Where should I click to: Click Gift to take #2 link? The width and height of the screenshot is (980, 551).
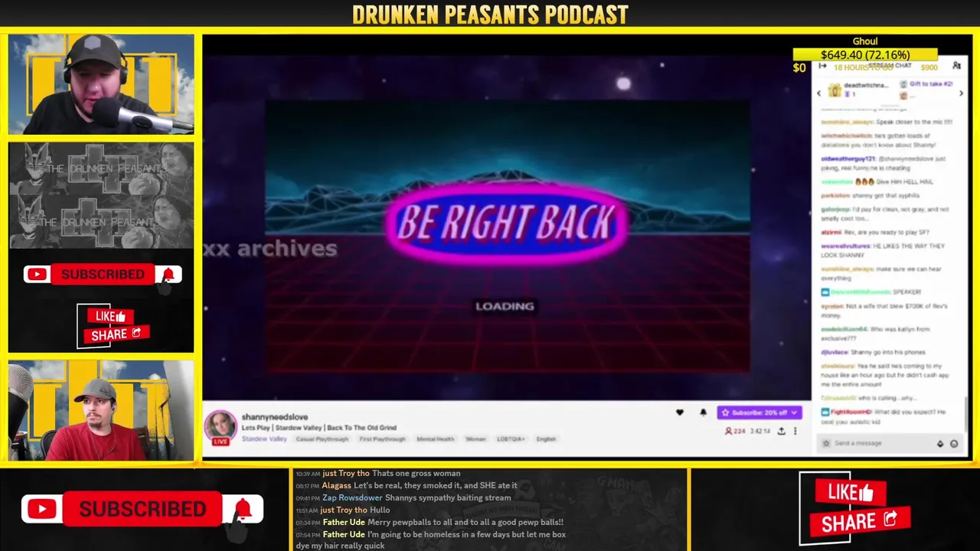(x=931, y=84)
